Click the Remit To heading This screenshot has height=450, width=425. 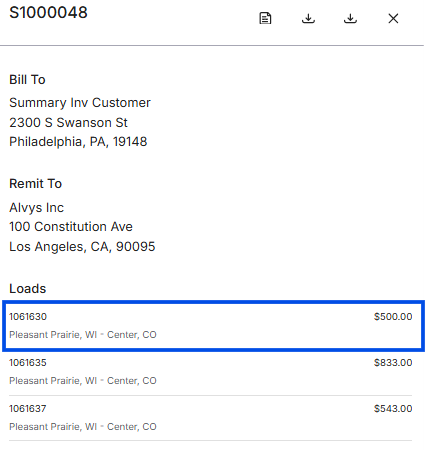(x=35, y=184)
